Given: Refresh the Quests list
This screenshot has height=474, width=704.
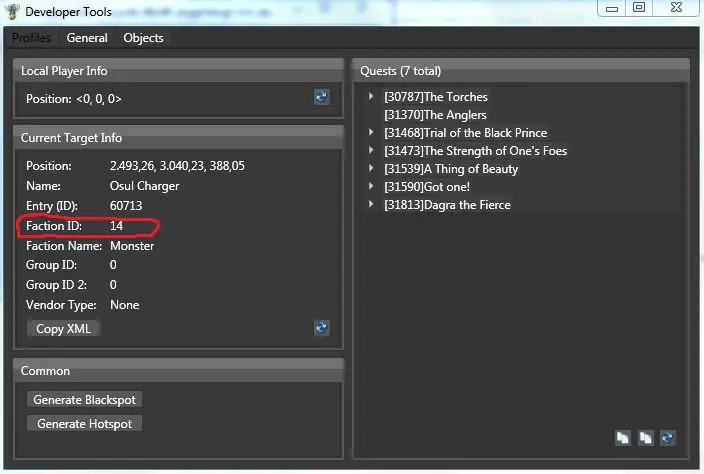Looking at the screenshot, I should pyautogui.click(x=668, y=438).
